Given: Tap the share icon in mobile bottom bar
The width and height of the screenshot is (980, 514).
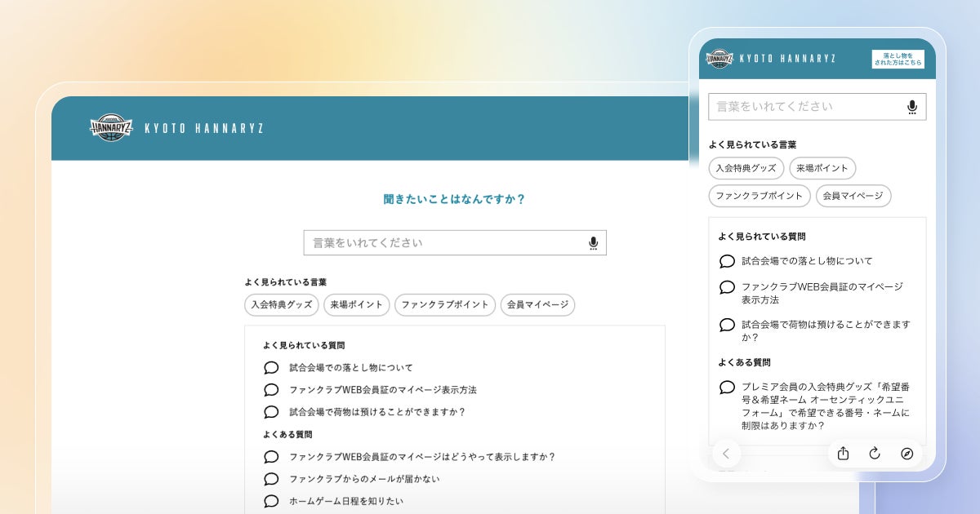Looking at the screenshot, I should coord(844,454).
